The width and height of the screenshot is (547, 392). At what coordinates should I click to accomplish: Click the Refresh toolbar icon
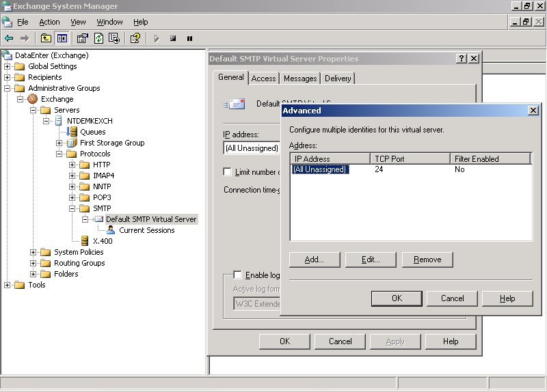[98, 38]
